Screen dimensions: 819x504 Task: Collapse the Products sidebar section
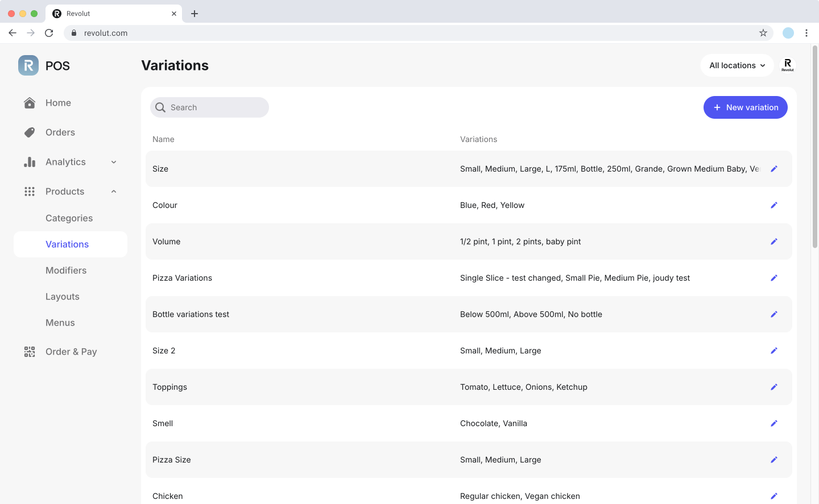coord(114,191)
